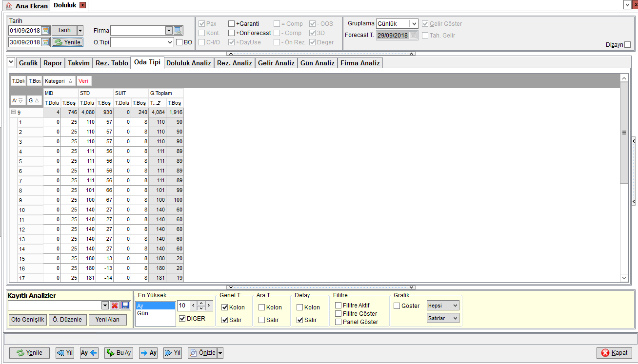Click the Oto Genişlik button
This screenshot has height=364, width=638.
click(28, 320)
